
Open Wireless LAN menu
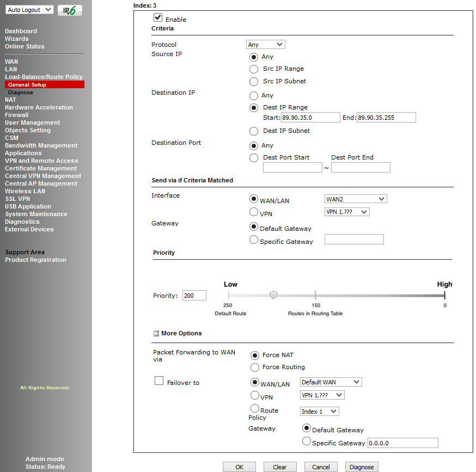(x=25, y=191)
